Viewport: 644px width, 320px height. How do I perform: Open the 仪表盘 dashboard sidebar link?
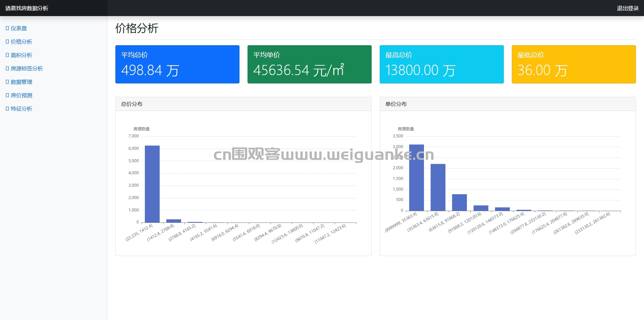point(16,28)
